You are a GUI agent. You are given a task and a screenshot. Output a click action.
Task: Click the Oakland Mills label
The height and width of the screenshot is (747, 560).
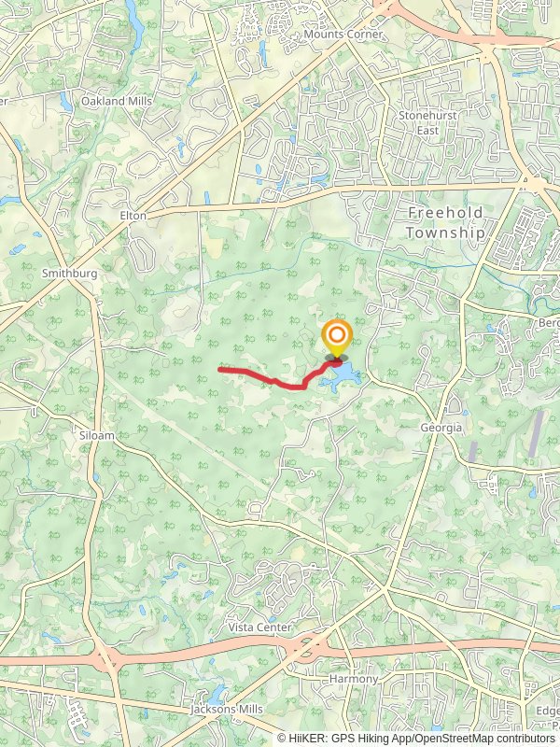(117, 101)
